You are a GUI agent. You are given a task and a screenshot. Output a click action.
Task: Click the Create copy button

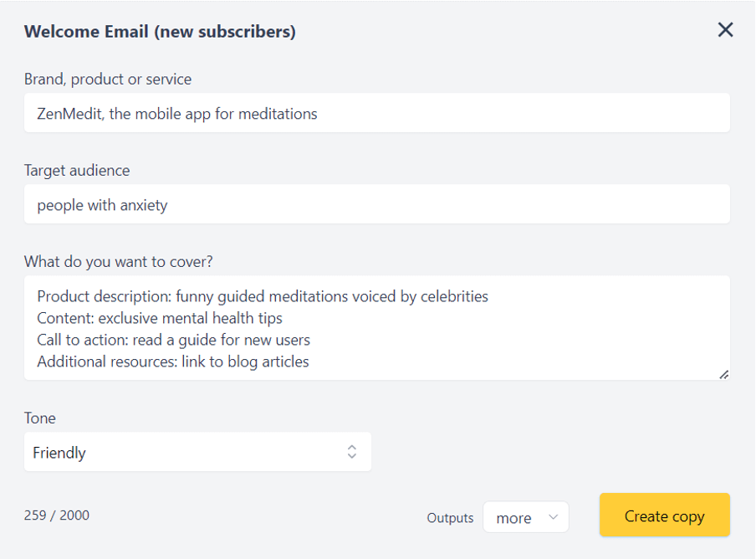[664, 515]
